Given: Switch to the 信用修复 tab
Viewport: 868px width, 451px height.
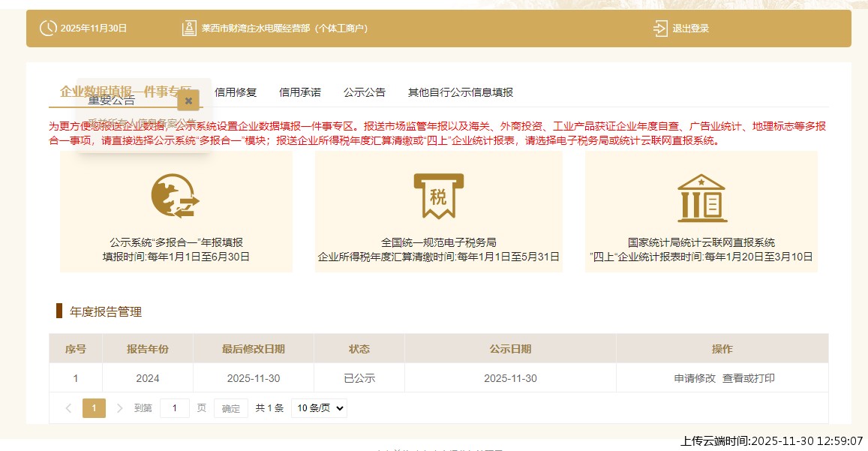Looking at the screenshot, I should pyautogui.click(x=233, y=91).
